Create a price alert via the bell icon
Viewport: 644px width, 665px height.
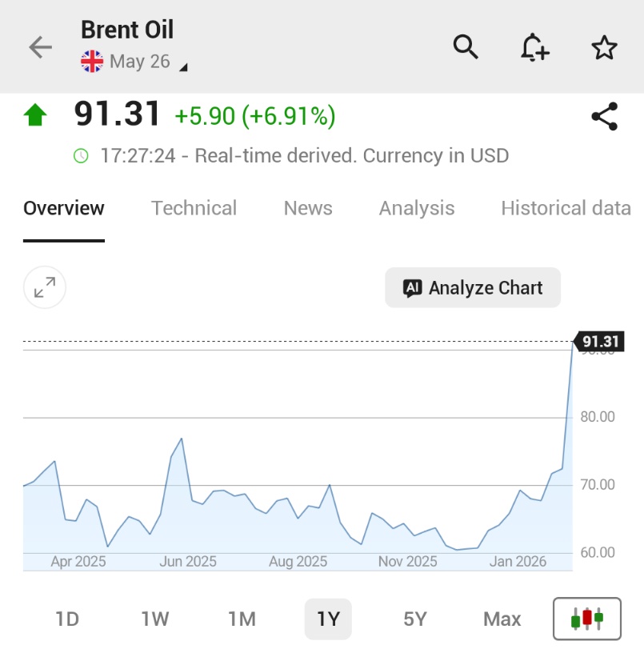(x=534, y=48)
